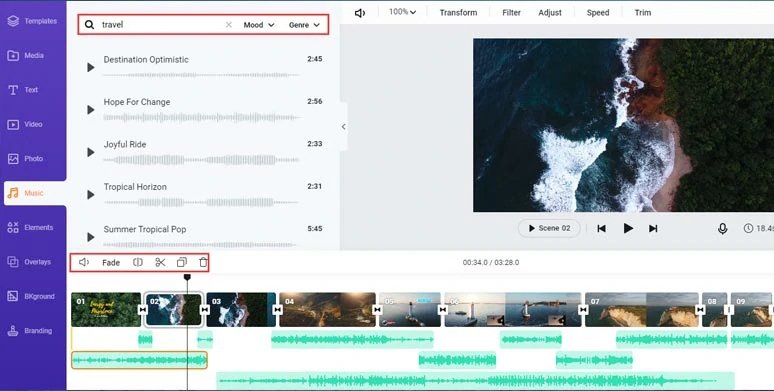This screenshot has width=774, height=391.
Task: Open the 100% zoom dropdown
Action: [402, 12]
